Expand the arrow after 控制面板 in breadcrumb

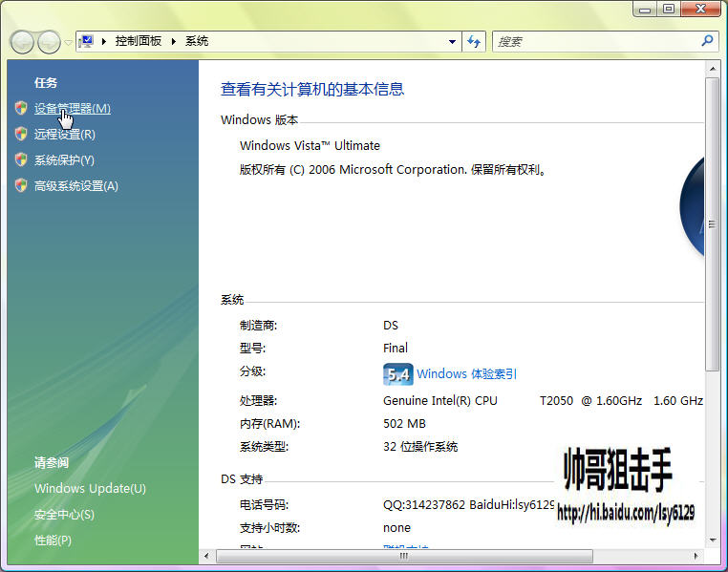click(x=174, y=41)
